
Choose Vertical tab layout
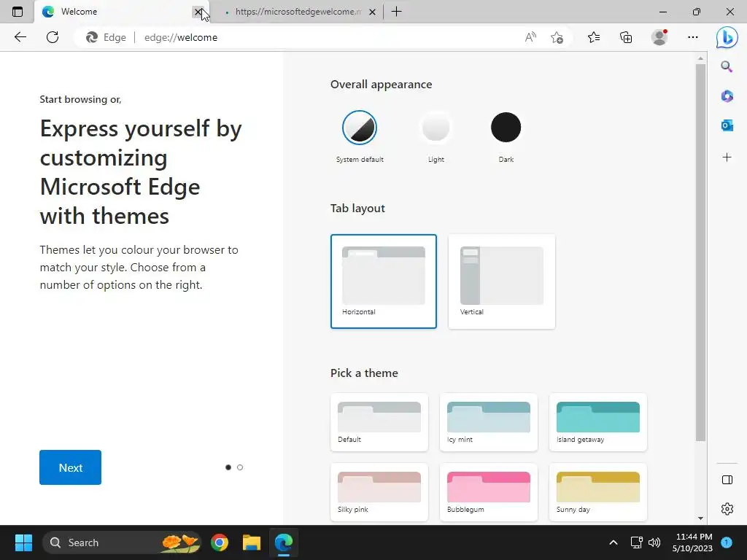502,281
